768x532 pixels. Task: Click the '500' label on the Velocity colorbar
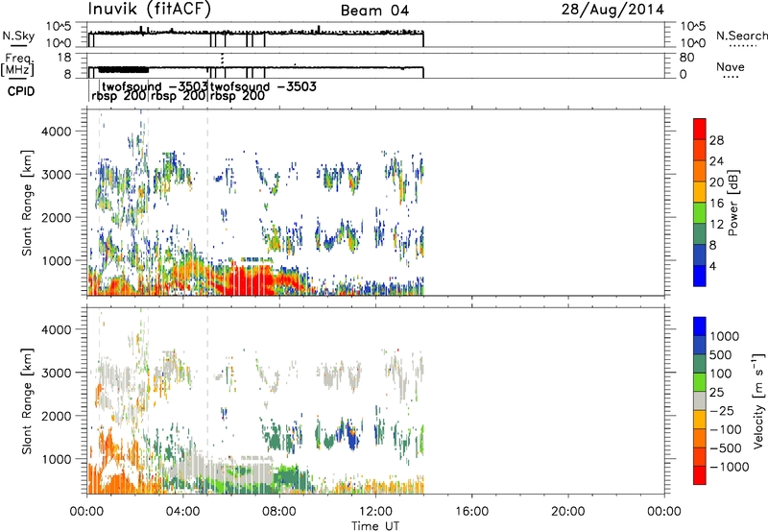click(721, 355)
